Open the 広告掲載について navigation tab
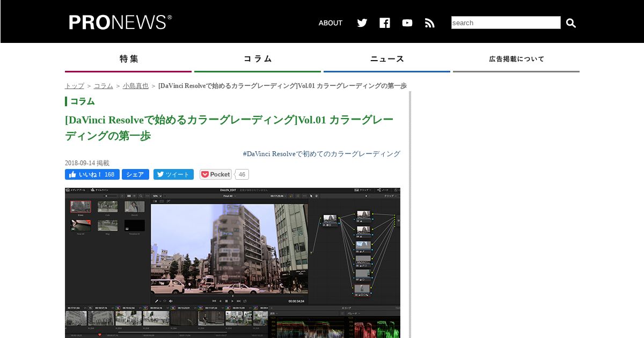 point(516,59)
